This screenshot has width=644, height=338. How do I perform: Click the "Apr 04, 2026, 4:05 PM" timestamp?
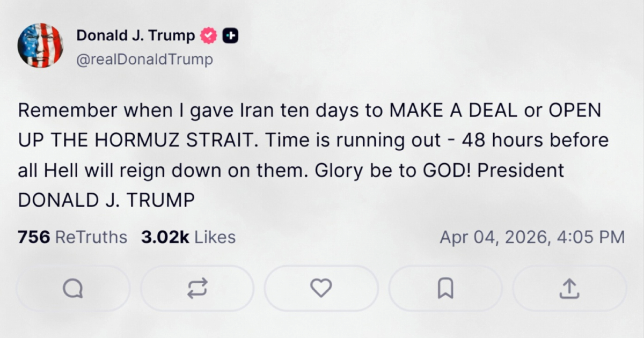point(531,236)
